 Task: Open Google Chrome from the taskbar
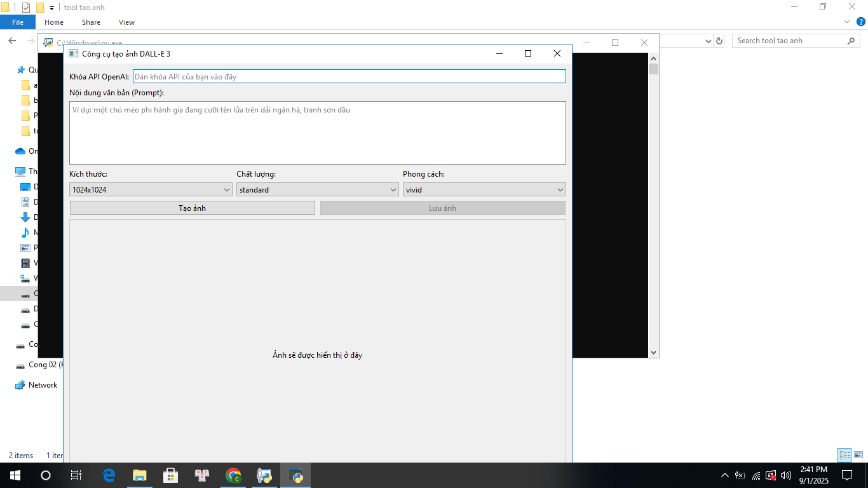tap(233, 475)
